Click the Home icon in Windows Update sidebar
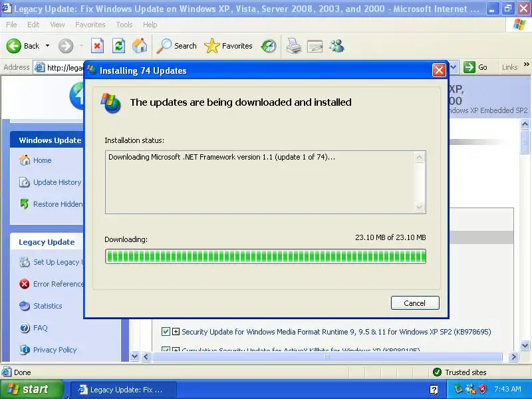Image resolution: width=532 pixels, height=399 pixels. click(25, 160)
